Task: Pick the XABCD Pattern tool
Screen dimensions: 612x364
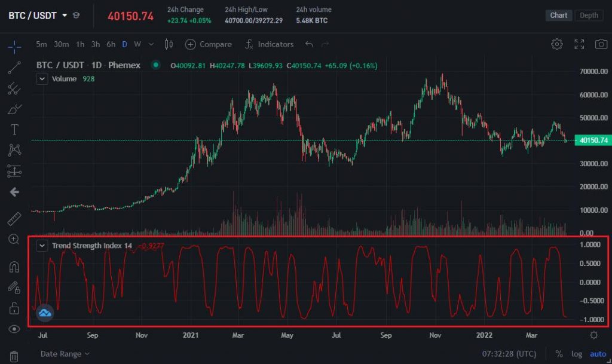Action: (14, 150)
